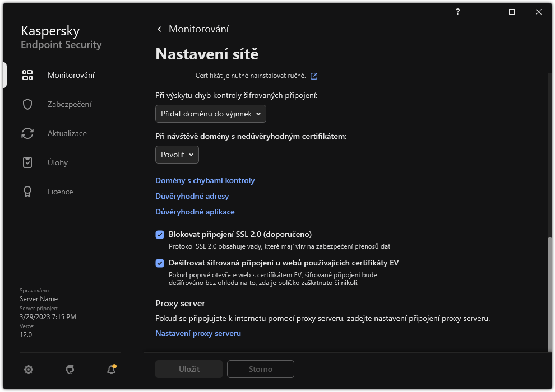Open Nastavení proxy serveru
The width and height of the screenshot is (555, 392).
click(198, 333)
